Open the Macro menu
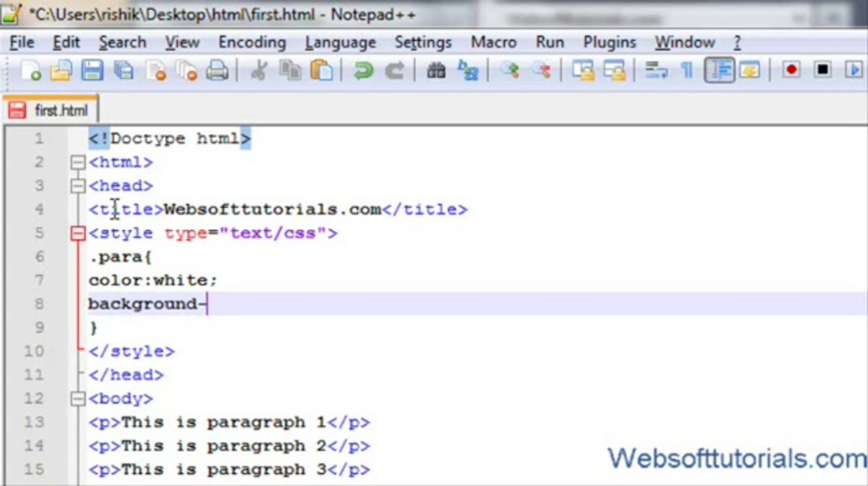868x486 pixels. pyautogui.click(x=494, y=43)
